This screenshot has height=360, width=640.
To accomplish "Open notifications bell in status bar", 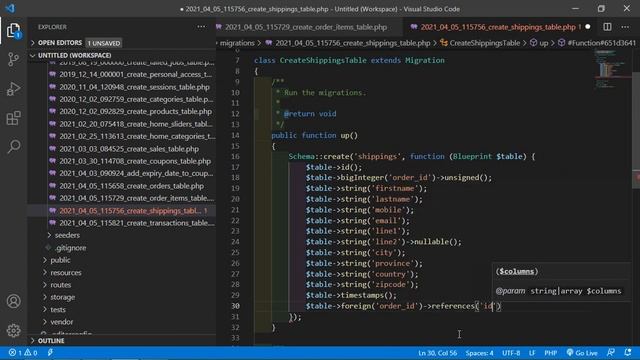I will pyautogui.click(x=628, y=353).
